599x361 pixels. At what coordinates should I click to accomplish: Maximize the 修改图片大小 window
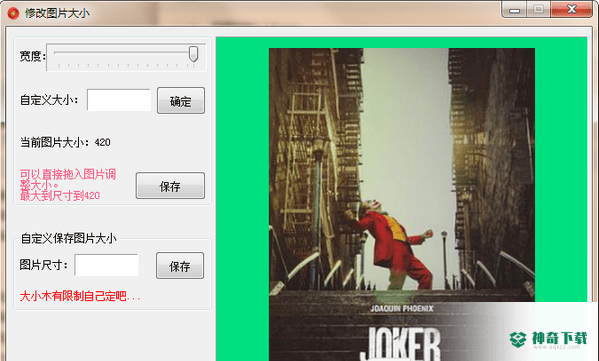539,9
